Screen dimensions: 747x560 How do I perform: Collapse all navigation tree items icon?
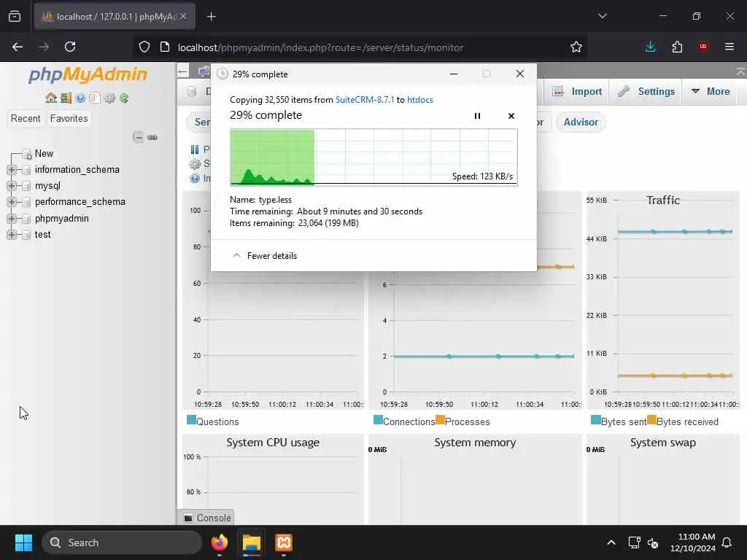pos(138,137)
